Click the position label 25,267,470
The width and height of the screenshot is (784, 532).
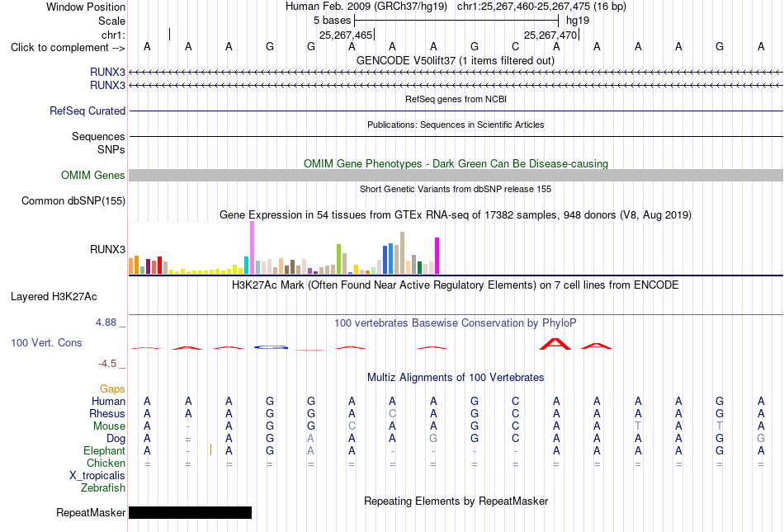point(550,35)
